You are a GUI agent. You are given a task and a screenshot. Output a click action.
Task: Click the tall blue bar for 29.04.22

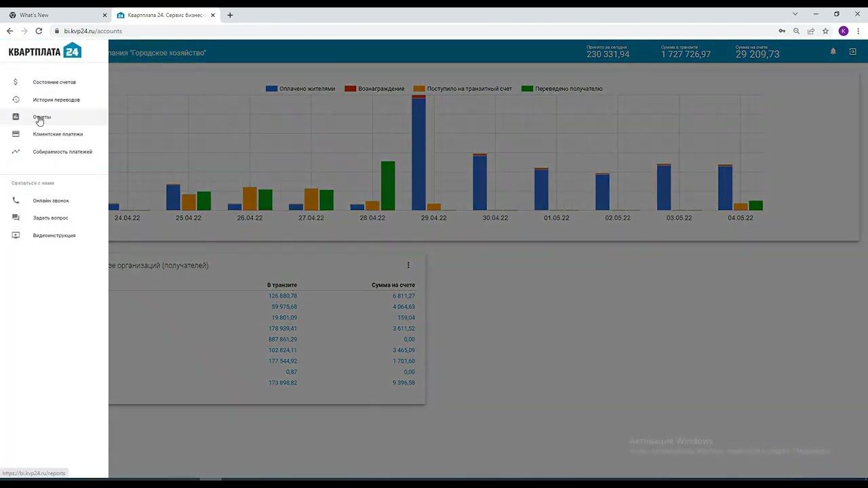pyautogui.click(x=418, y=155)
